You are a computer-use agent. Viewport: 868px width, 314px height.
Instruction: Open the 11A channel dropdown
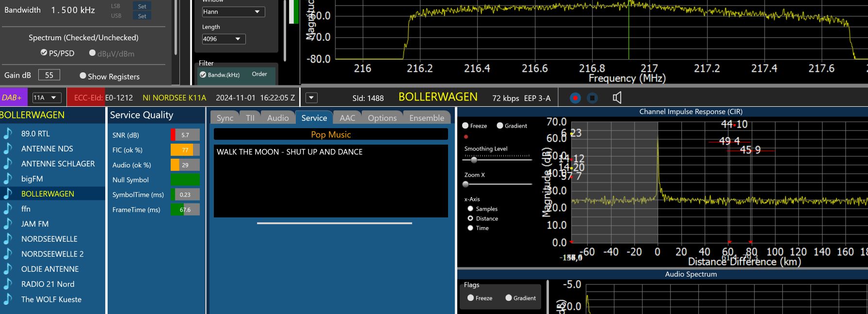tap(47, 98)
